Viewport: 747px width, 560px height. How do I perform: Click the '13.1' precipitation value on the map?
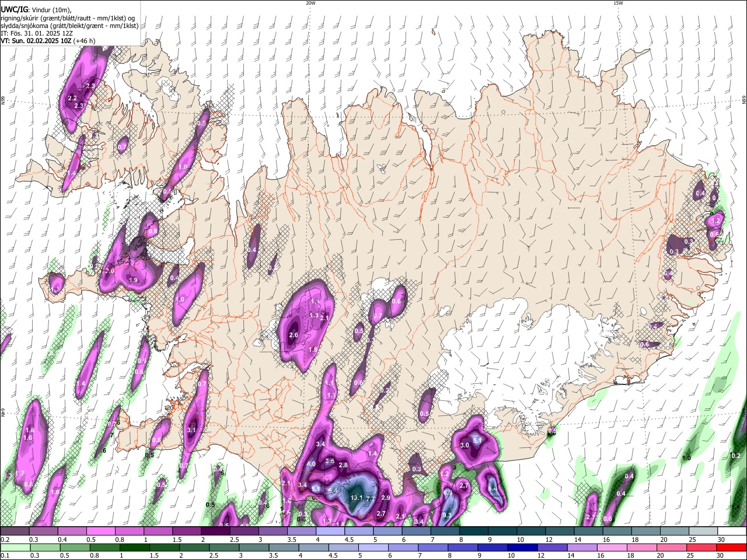357,498
